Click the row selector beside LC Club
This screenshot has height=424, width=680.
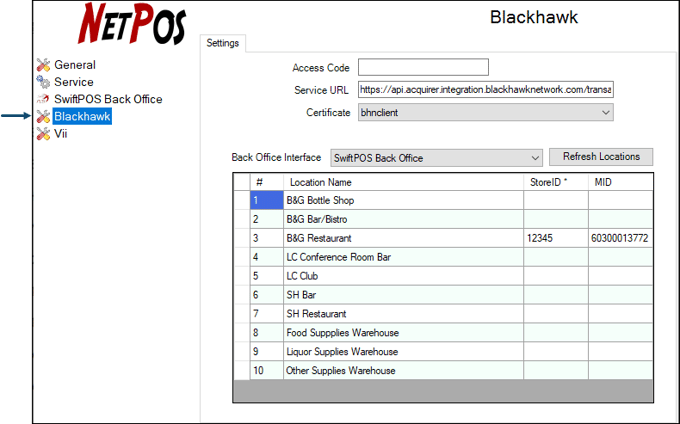[242, 276]
